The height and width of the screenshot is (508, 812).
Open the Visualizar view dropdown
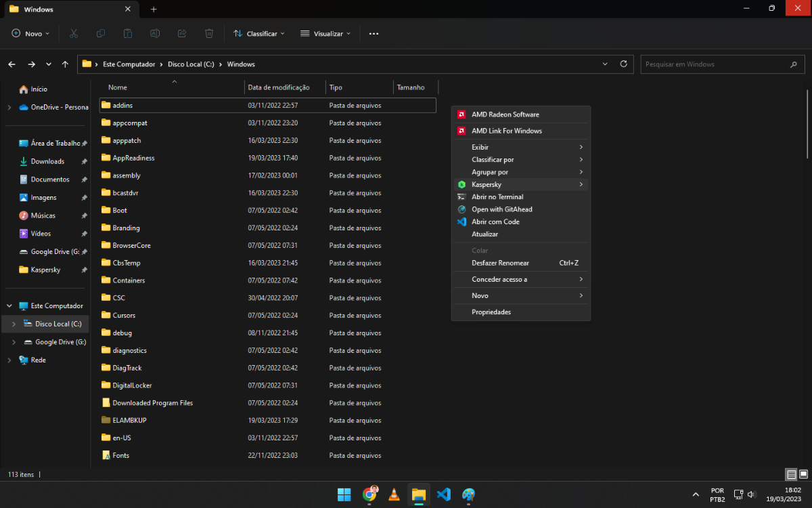pos(325,33)
